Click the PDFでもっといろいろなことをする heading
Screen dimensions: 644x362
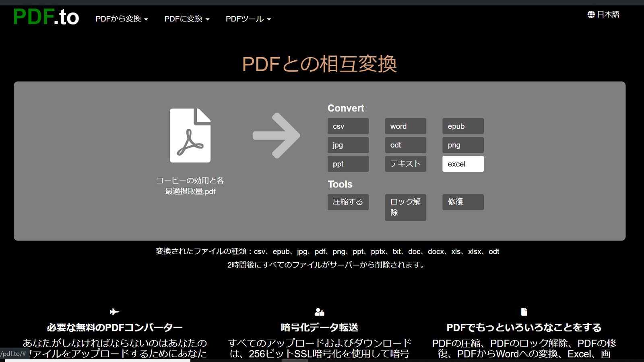point(524,327)
